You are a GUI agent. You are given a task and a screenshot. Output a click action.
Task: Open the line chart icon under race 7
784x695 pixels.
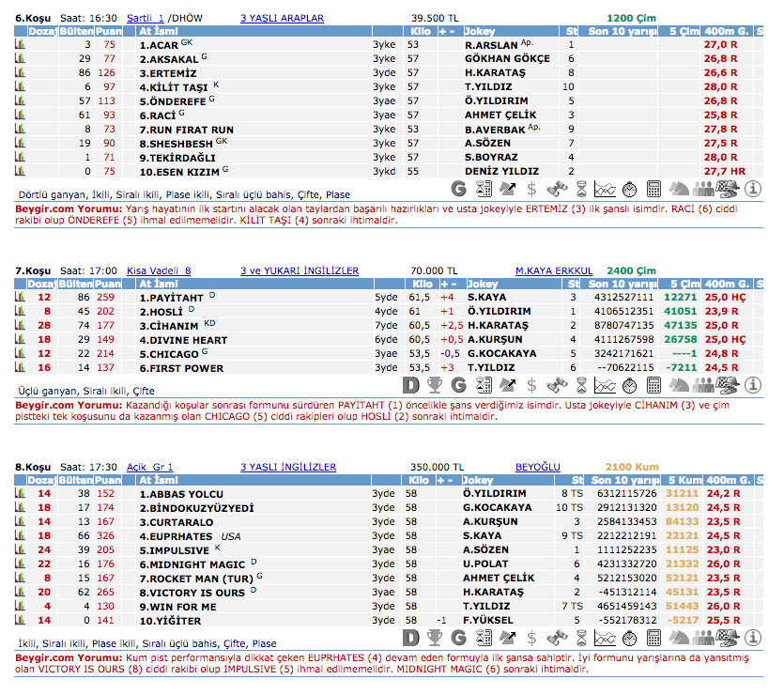pyautogui.click(x=606, y=384)
